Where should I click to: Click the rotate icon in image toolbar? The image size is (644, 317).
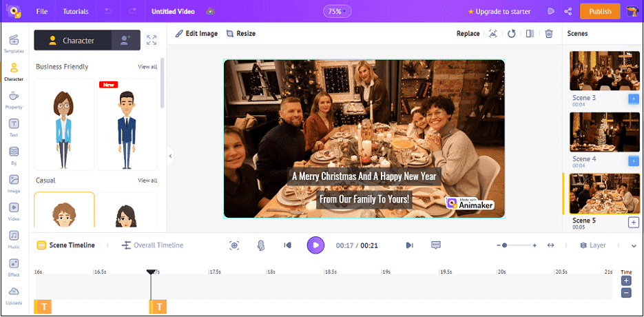[511, 34]
